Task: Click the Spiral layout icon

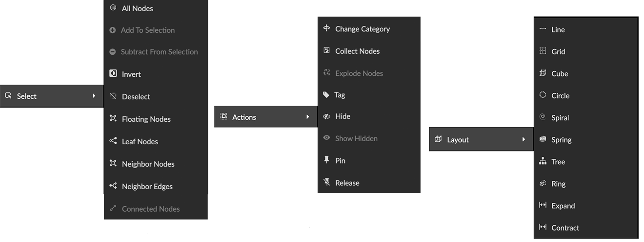Action: (543, 117)
